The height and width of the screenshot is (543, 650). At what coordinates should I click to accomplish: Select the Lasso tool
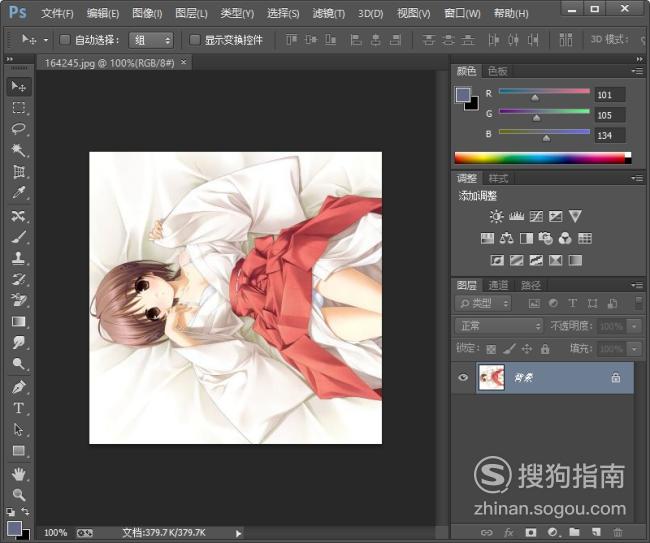click(x=19, y=129)
